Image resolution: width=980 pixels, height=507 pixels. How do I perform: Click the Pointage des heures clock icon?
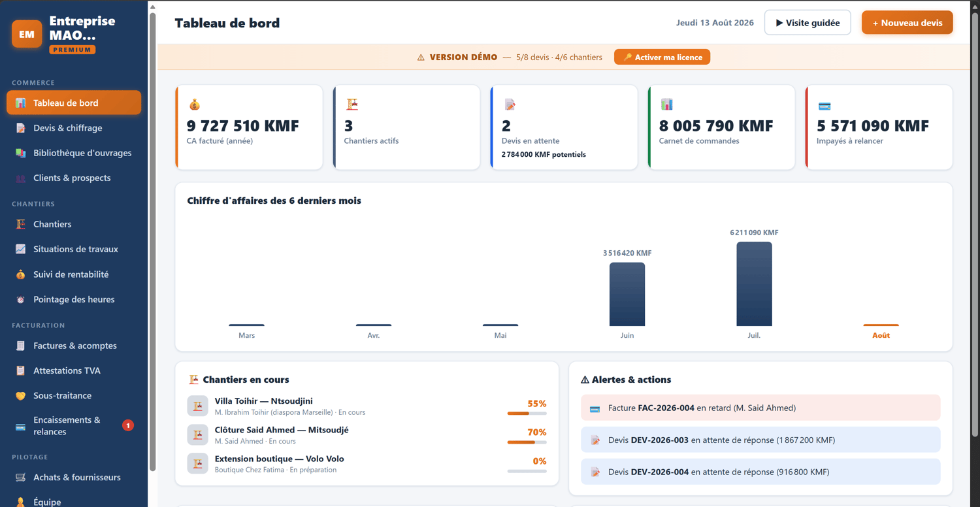point(21,299)
